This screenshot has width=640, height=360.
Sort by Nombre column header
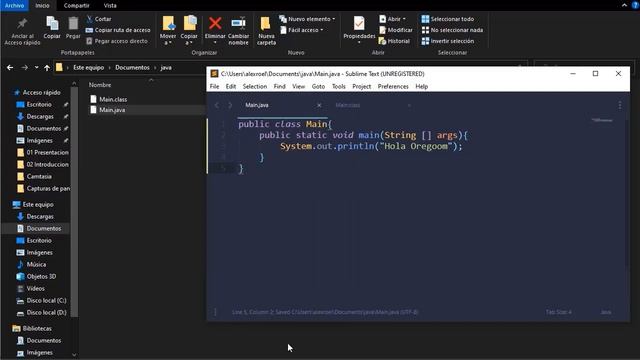100,85
